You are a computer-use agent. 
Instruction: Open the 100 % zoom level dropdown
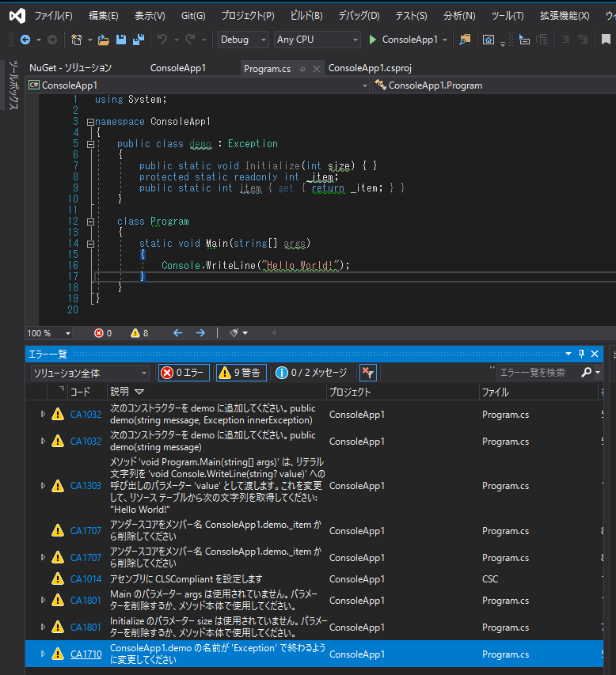tap(48, 333)
